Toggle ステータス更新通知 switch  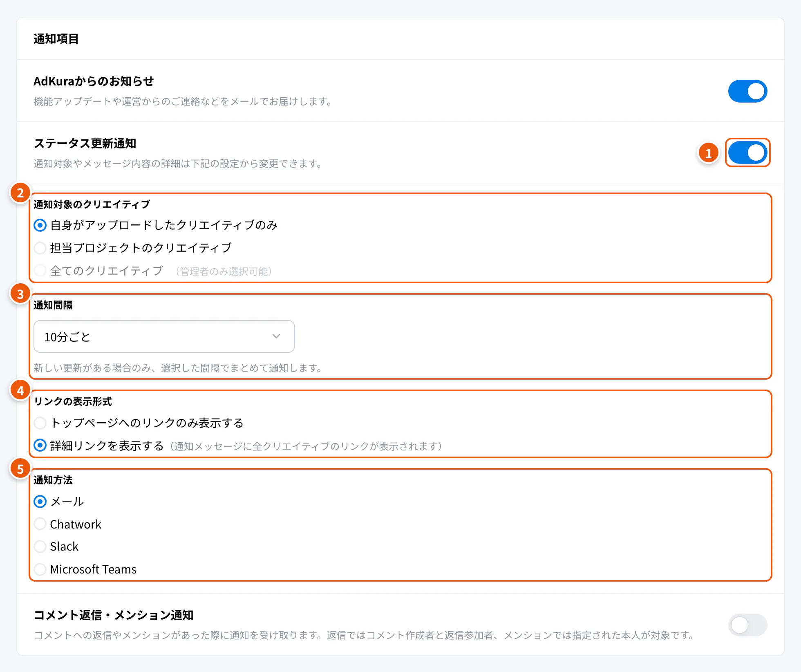[747, 153]
